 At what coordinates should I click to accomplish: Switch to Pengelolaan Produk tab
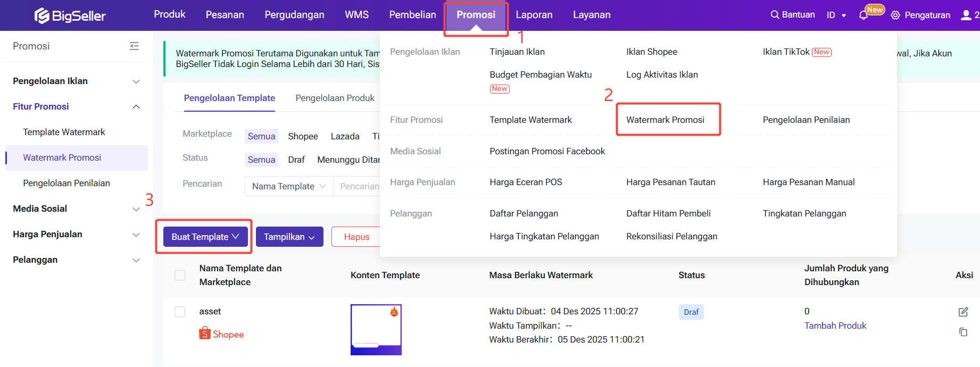tap(335, 98)
